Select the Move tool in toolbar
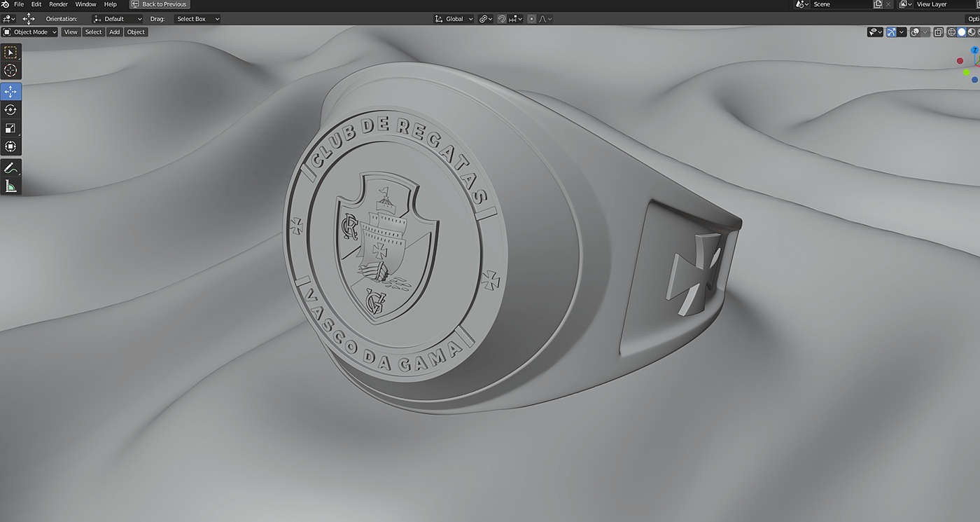980x522 pixels. (10, 92)
